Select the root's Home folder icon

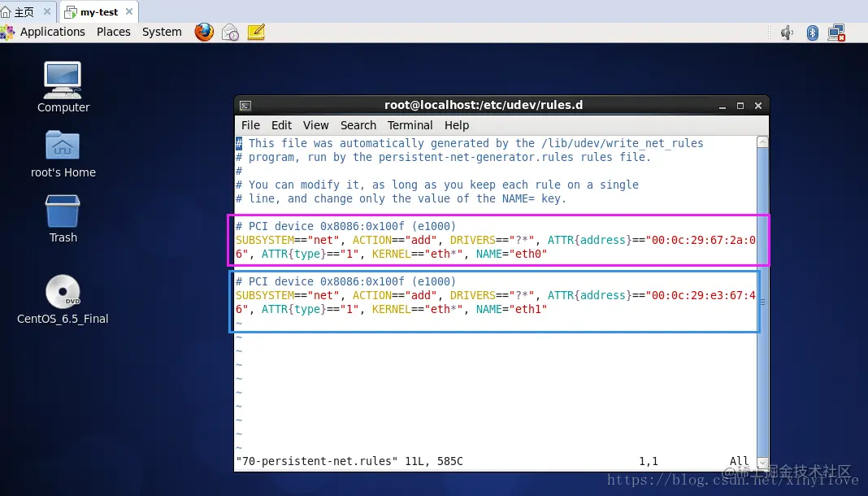click(x=63, y=154)
